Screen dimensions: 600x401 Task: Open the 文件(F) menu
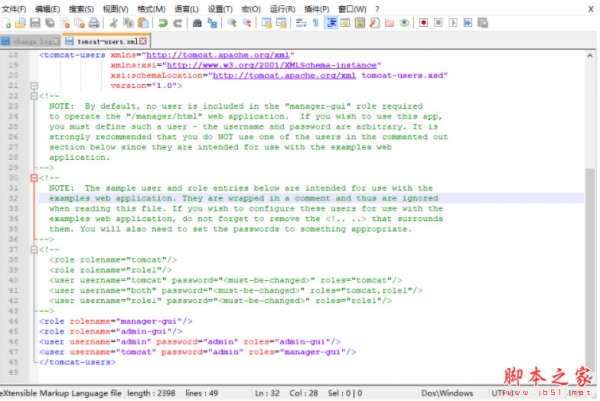coord(15,7)
